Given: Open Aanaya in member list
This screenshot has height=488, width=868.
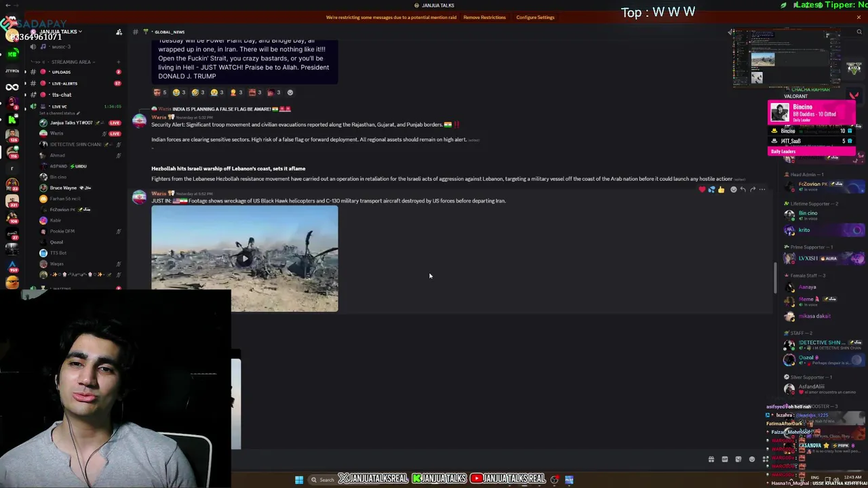Looking at the screenshot, I should [823, 287].
